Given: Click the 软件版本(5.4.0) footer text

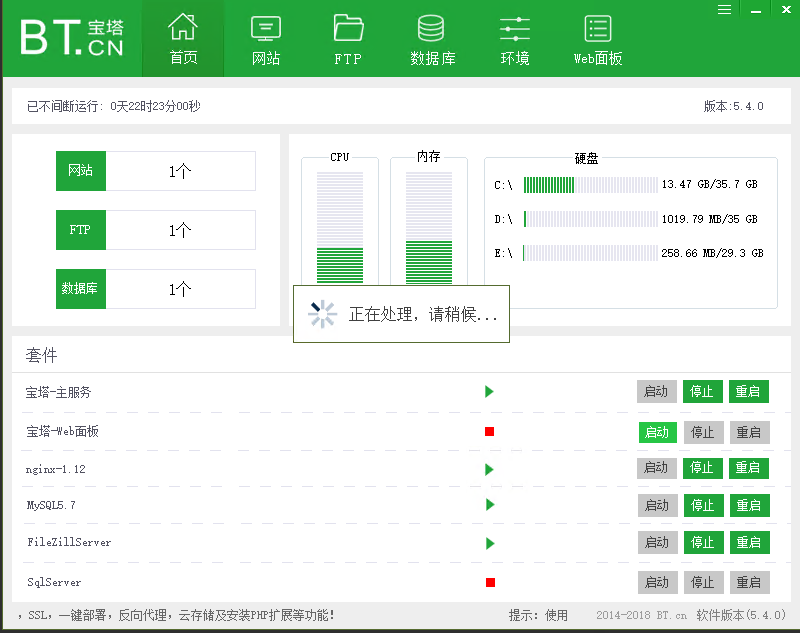Looking at the screenshot, I should tap(741, 615).
